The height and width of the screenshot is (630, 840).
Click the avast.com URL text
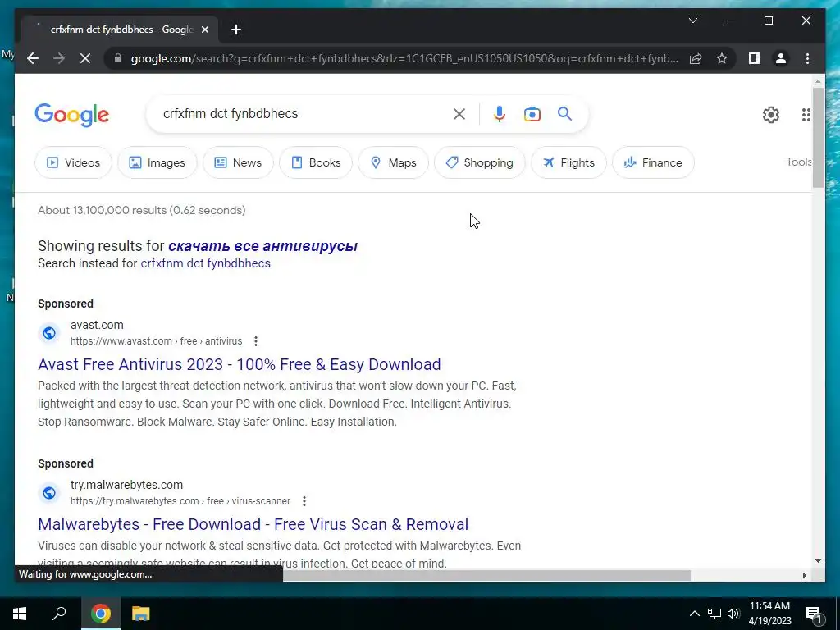pyautogui.click(x=156, y=341)
